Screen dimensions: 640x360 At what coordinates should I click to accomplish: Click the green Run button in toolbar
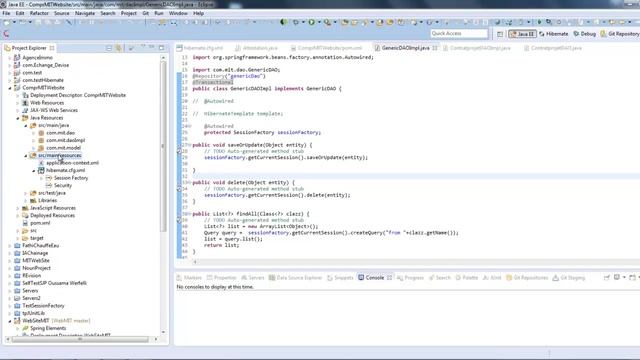pos(311,22)
